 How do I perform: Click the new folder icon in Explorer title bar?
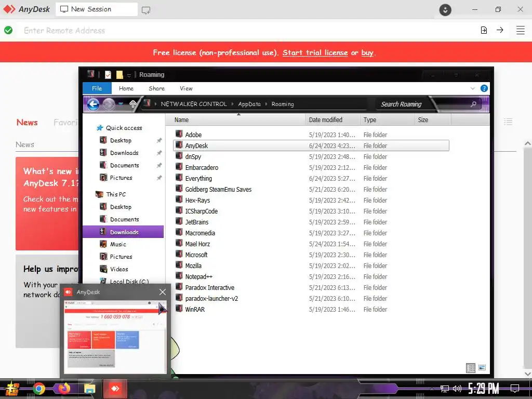(119, 75)
